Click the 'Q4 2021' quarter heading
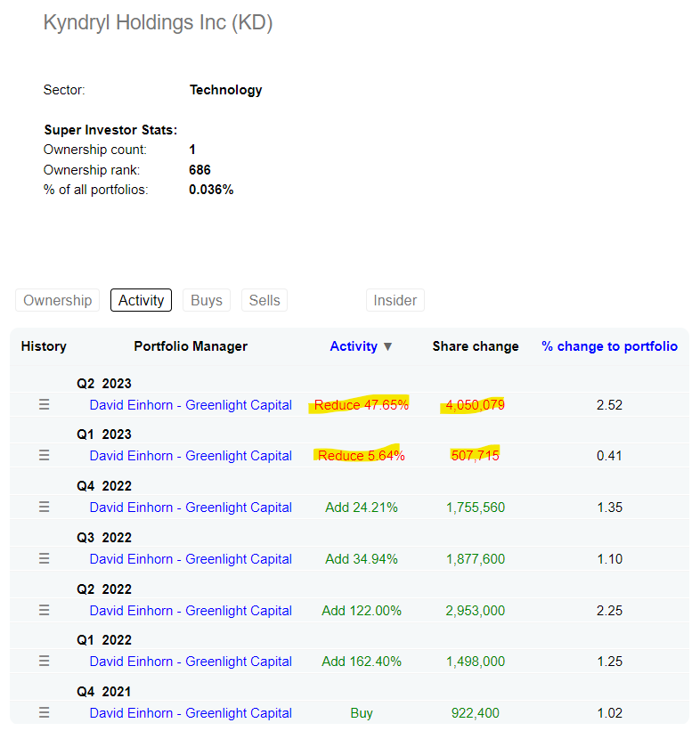 click(104, 692)
